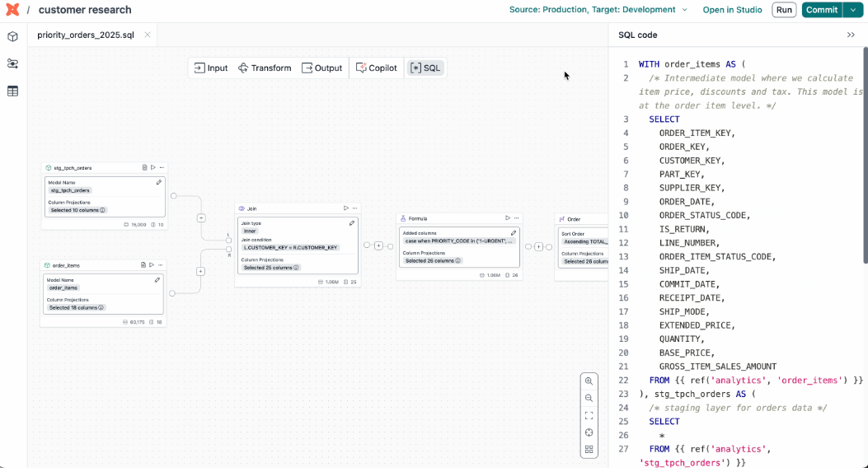This screenshot has width=868, height=472.
Task: Add step between order_items and Join
Action: click(200, 271)
